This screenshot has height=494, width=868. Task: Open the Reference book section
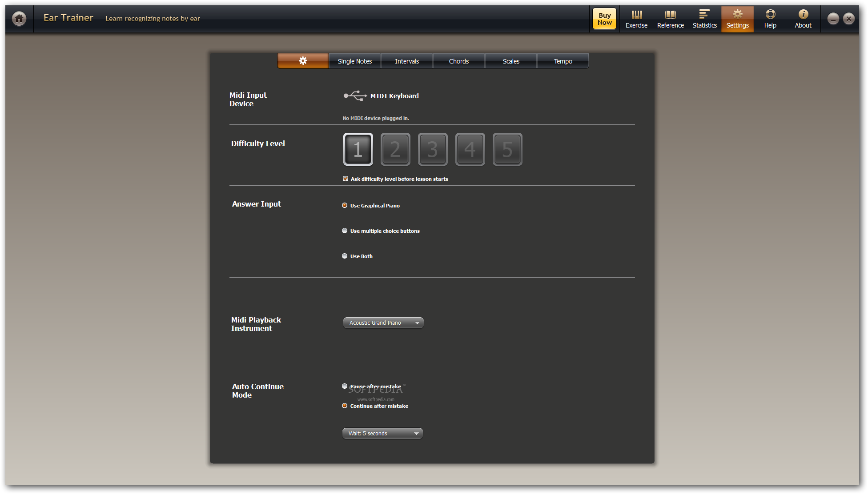[671, 19]
